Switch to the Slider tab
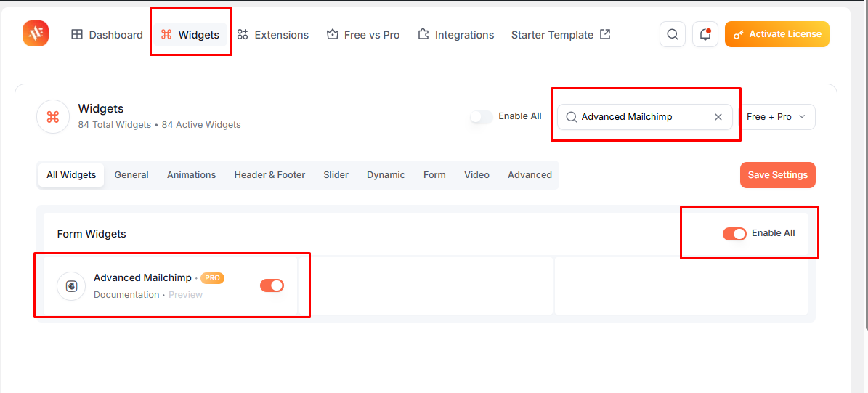 336,175
